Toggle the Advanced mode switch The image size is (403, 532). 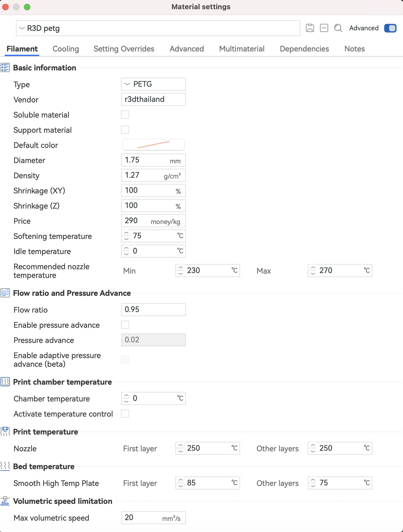tap(390, 28)
